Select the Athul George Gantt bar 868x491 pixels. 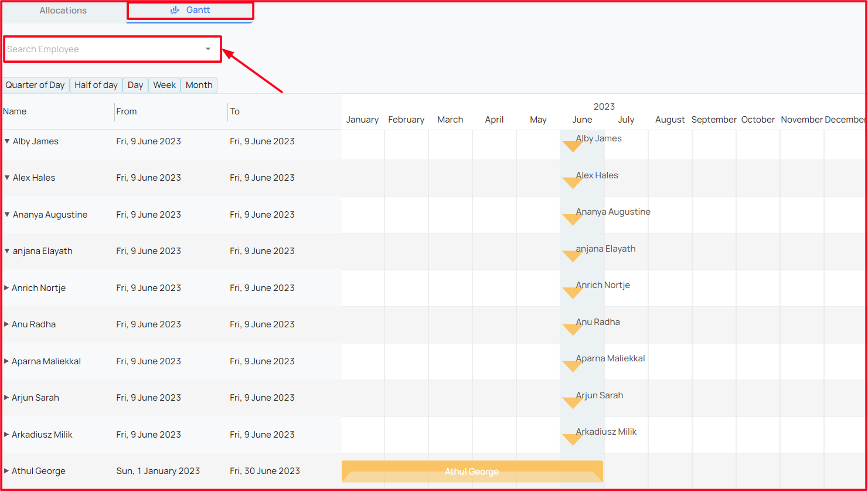pos(472,472)
